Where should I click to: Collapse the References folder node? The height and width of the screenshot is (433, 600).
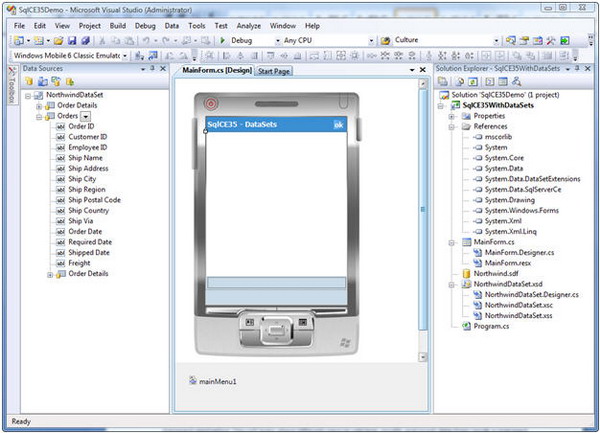pyautogui.click(x=452, y=127)
